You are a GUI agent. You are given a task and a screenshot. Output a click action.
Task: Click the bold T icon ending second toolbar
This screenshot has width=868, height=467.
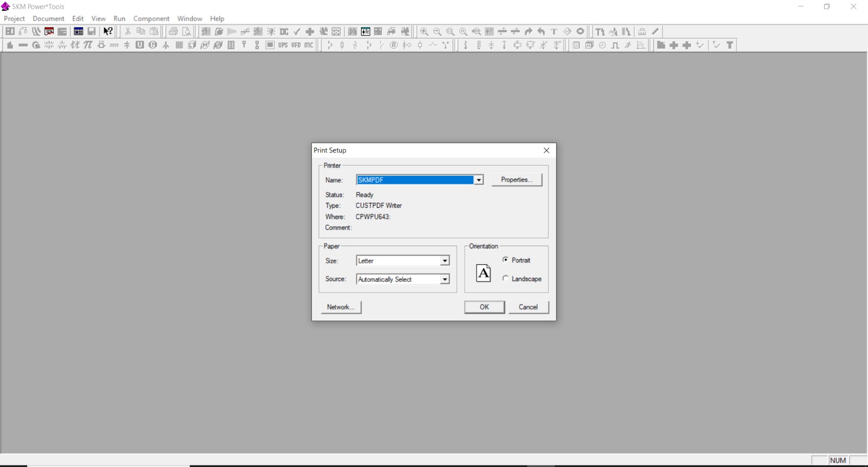point(730,45)
